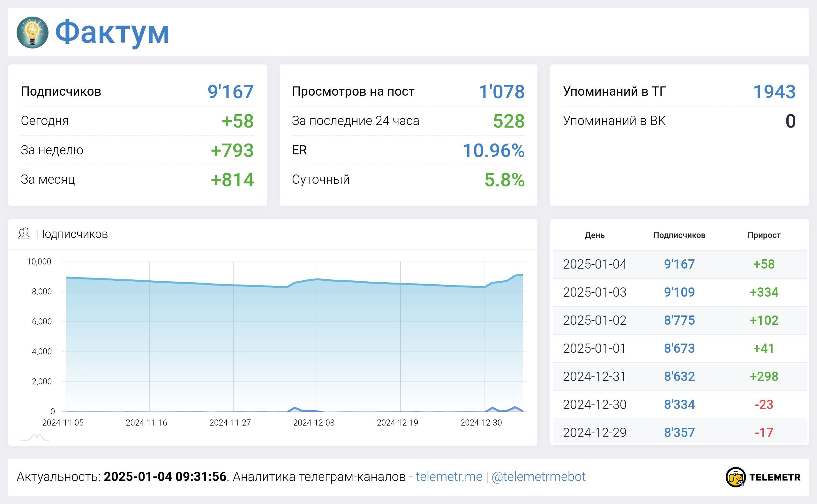Select the 2025-01-04 table row
The image size is (817, 504).
(x=595, y=264)
